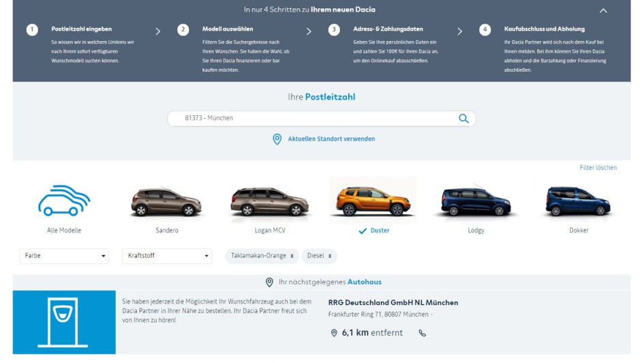
Task: Click the pin icon beside Ihr nächstgelegenes Autohaus
Action: tap(269, 282)
